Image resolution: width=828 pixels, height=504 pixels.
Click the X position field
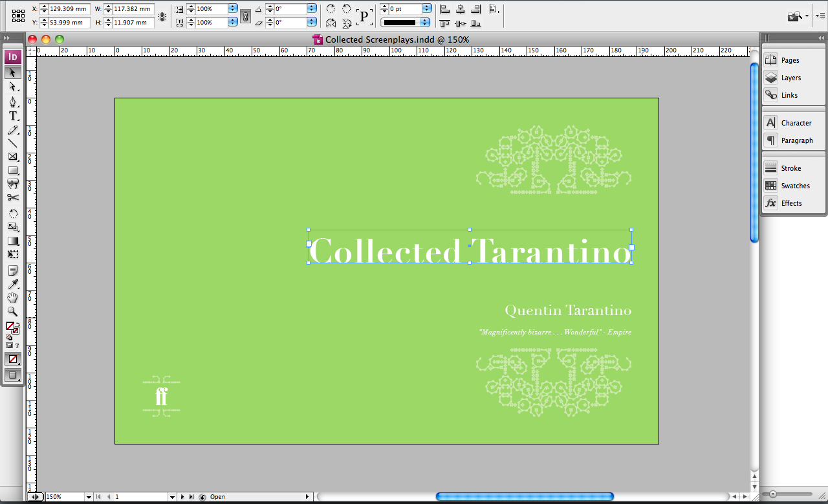tap(69, 9)
